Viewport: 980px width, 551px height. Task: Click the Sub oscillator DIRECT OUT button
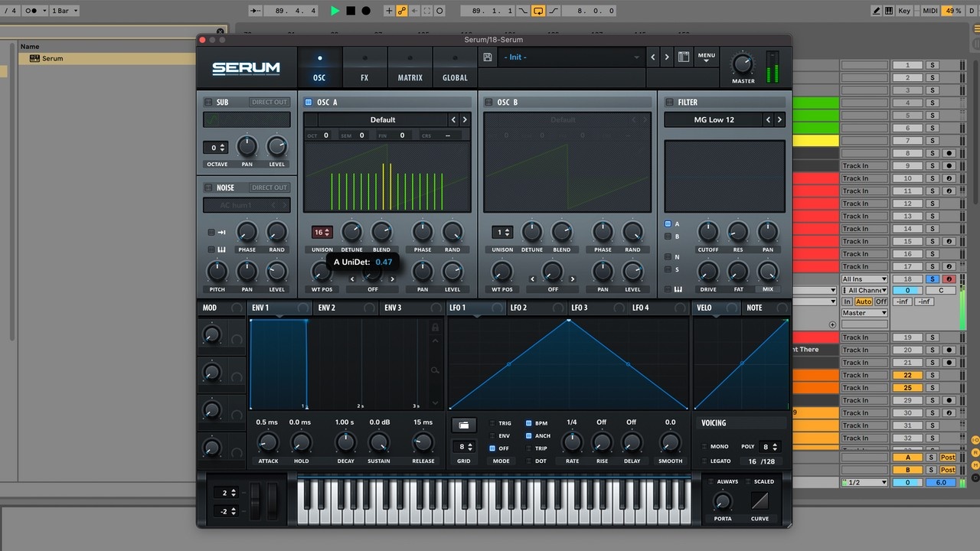tap(269, 102)
